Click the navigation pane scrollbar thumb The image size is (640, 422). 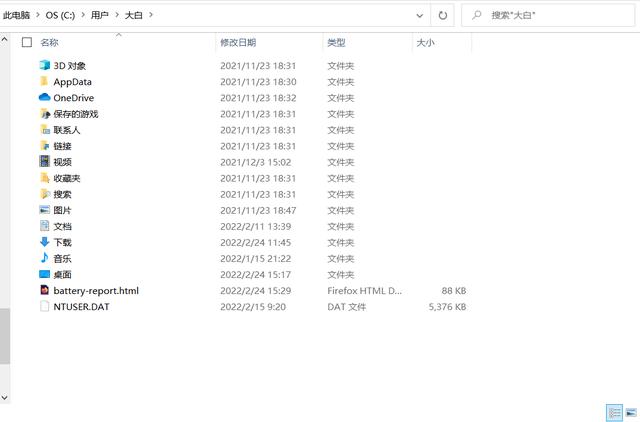pos(4,336)
